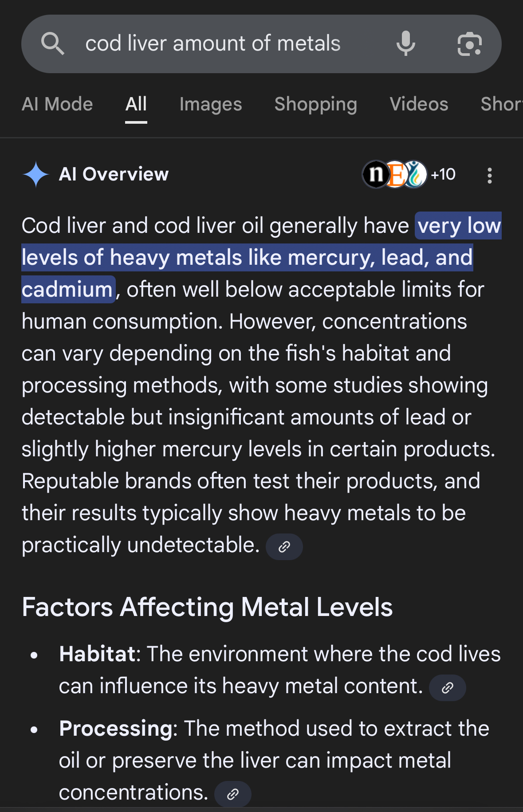Viewport: 523px width, 812px height.
Task: Open AI Overview three-dot options menu
Action: (x=489, y=175)
